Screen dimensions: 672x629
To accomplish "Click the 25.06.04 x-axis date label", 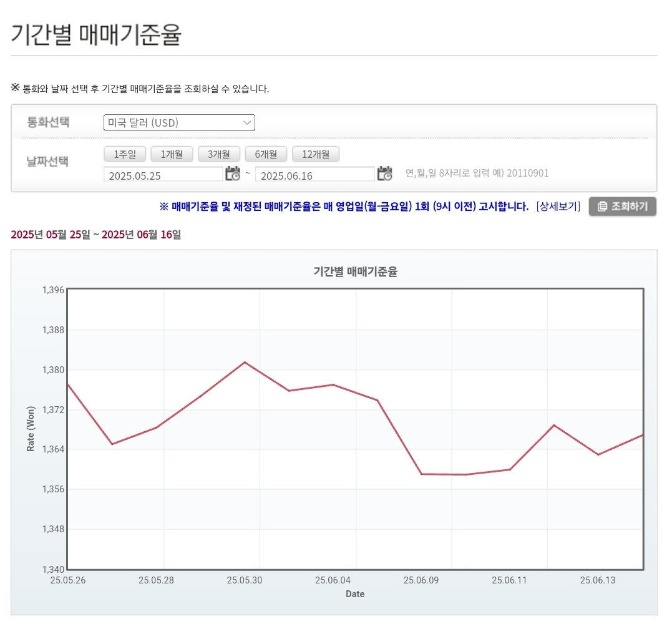I will 333,580.
